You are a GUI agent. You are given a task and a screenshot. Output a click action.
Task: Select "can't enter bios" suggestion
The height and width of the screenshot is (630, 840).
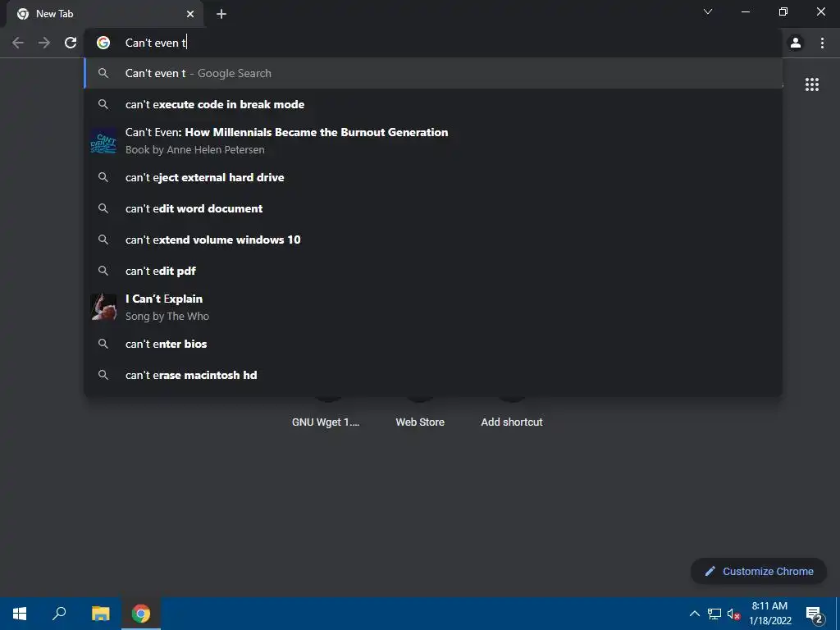coord(433,344)
